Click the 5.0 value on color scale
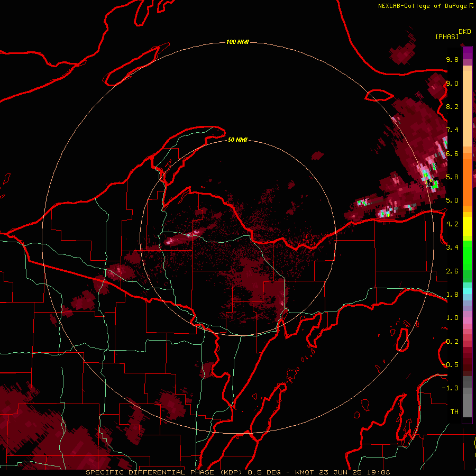Viewport: 476px width, 476px height. 452,200
